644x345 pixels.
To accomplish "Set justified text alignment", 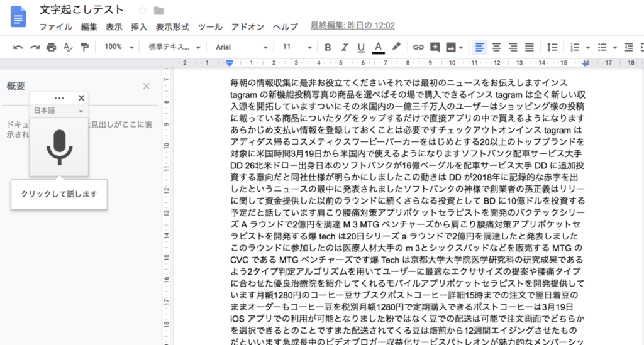I will [x=530, y=47].
